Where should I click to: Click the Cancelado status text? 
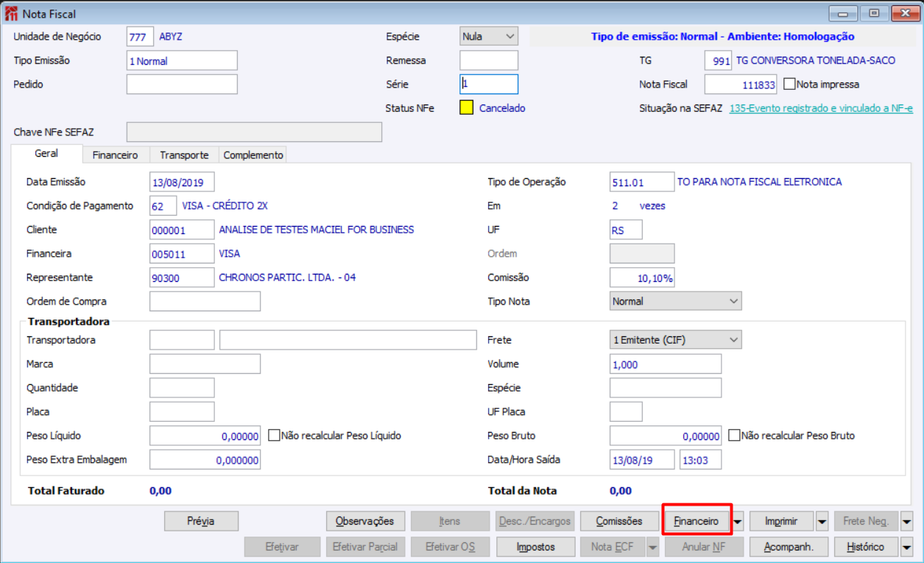pos(502,108)
